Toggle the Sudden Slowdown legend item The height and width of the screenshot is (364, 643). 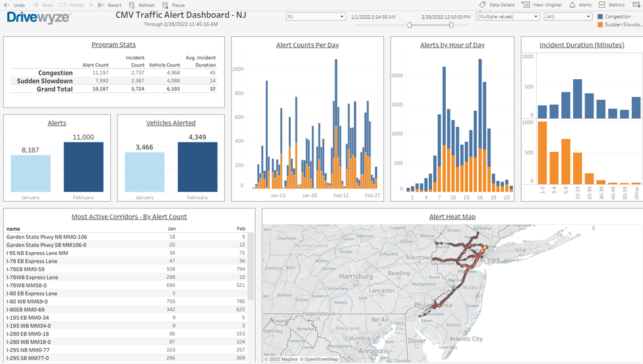pyautogui.click(x=600, y=24)
